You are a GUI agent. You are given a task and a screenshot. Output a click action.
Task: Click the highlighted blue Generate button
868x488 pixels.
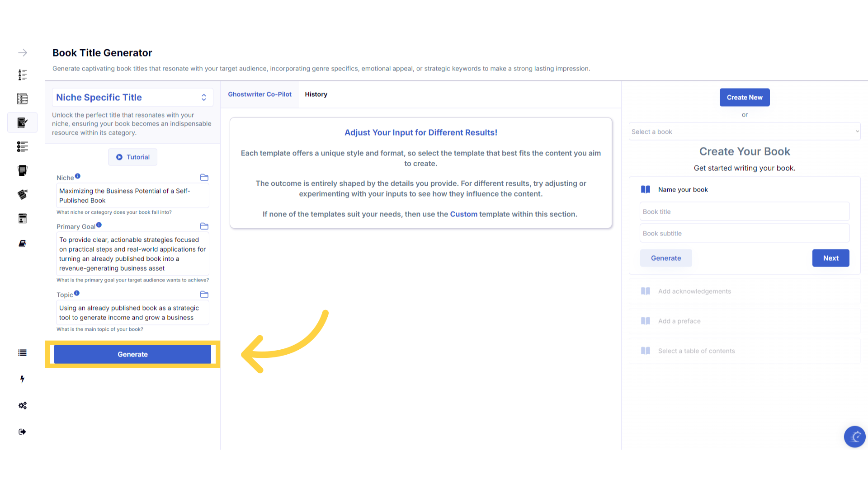pyautogui.click(x=132, y=355)
